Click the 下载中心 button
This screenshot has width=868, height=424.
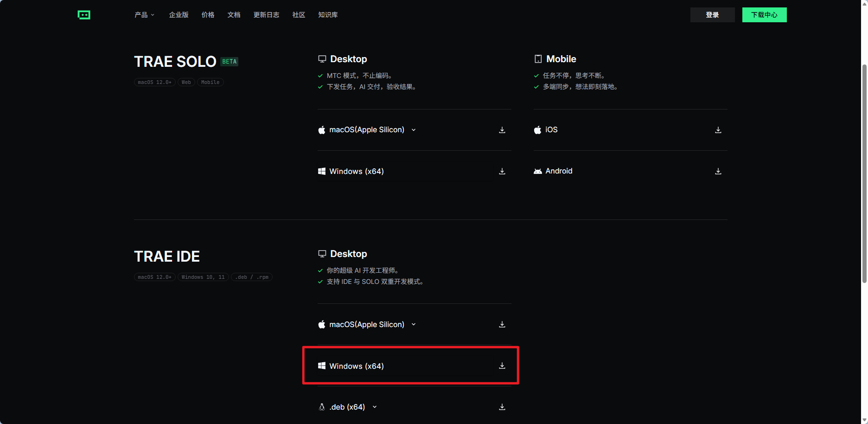(765, 15)
